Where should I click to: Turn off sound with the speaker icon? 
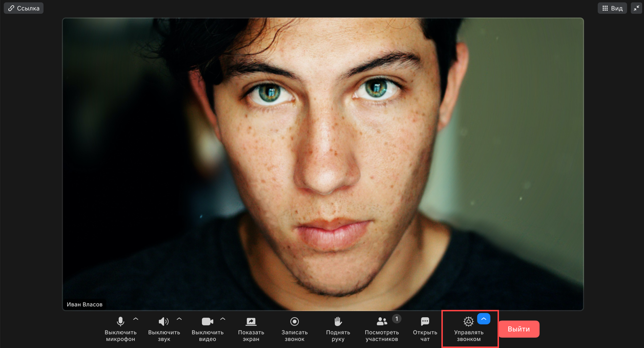[164, 322]
